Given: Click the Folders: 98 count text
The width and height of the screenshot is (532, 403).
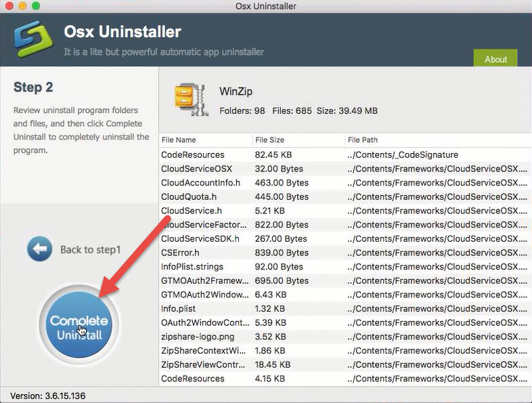Looking at the screenshot, I should point(242,110).
